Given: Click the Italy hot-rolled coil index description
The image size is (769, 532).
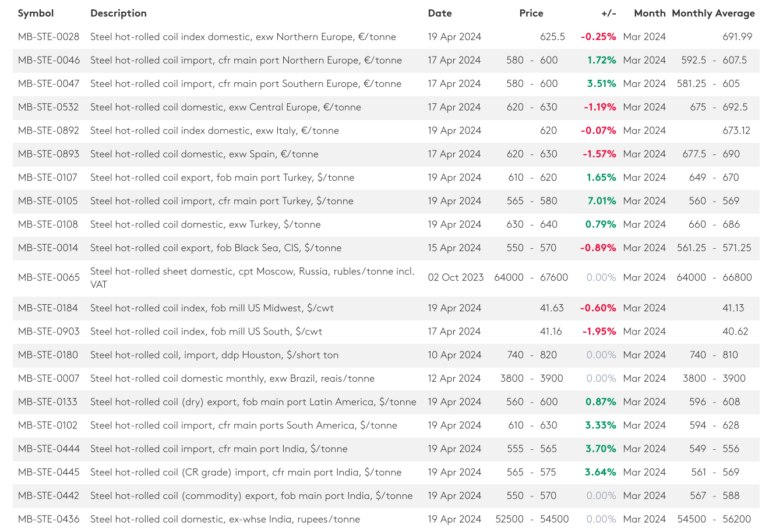Looking at the screenshot, I should click(214, 131).
